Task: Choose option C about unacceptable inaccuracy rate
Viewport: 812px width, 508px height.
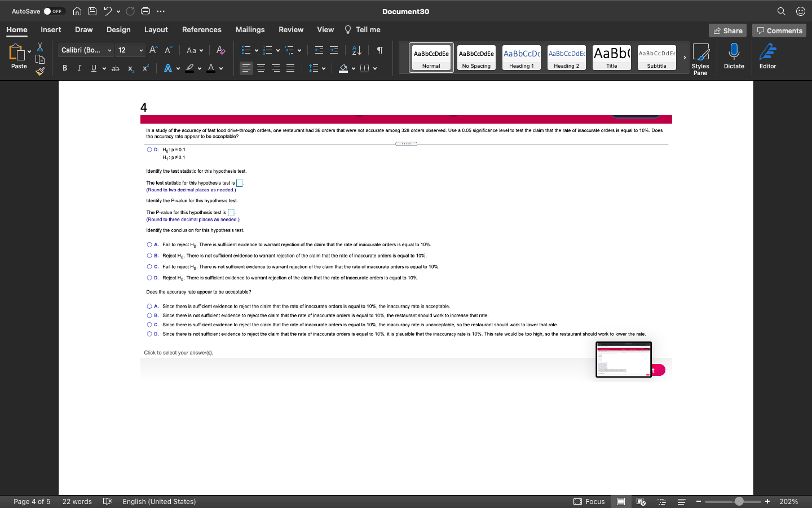Action: pos(148,325)
